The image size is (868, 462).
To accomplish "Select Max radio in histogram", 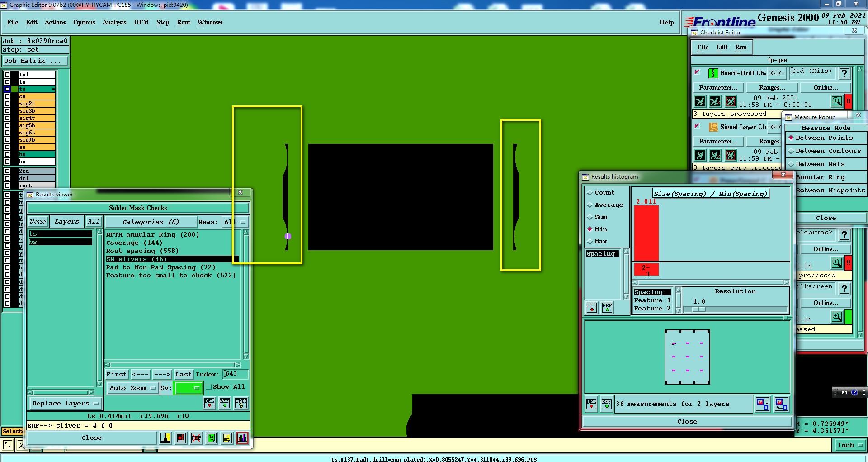I will point(590,242).
